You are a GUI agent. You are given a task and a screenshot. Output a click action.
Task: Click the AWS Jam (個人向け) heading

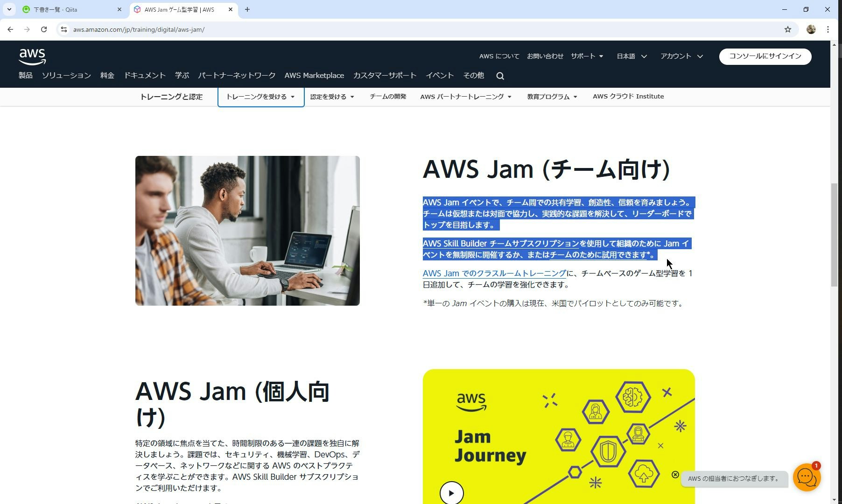pos(232,404)
